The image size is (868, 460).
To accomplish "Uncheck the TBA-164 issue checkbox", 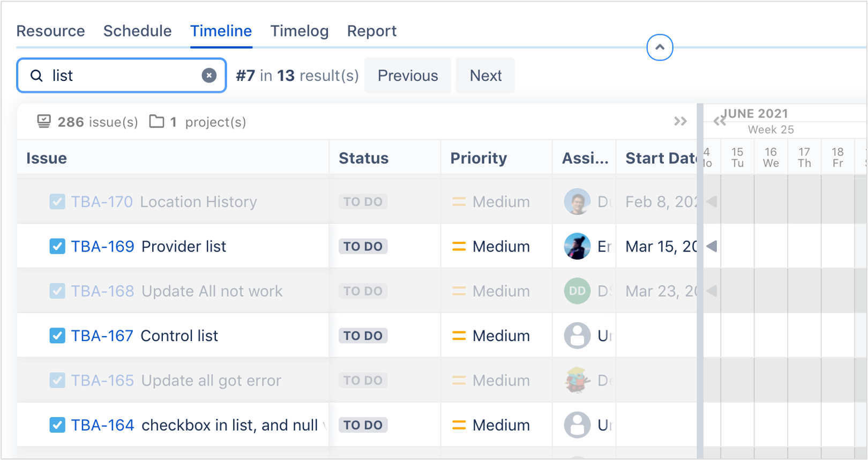I will tap(57, 425).
